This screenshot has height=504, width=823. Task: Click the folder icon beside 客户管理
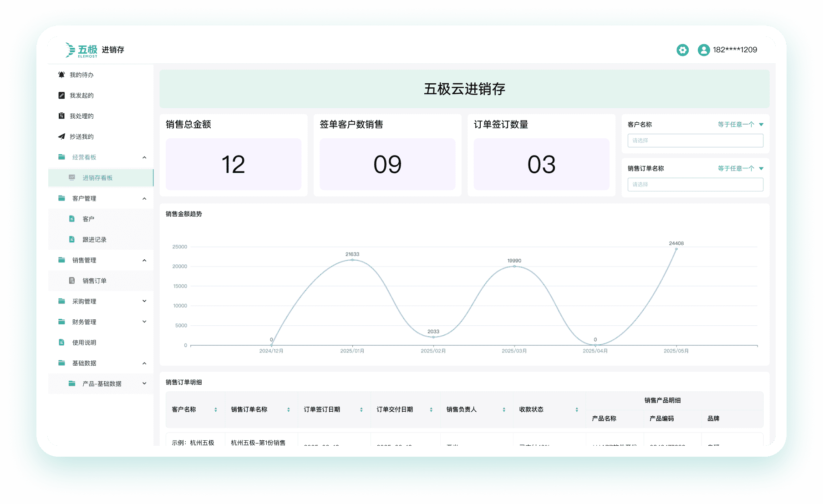tap(61, 198)
